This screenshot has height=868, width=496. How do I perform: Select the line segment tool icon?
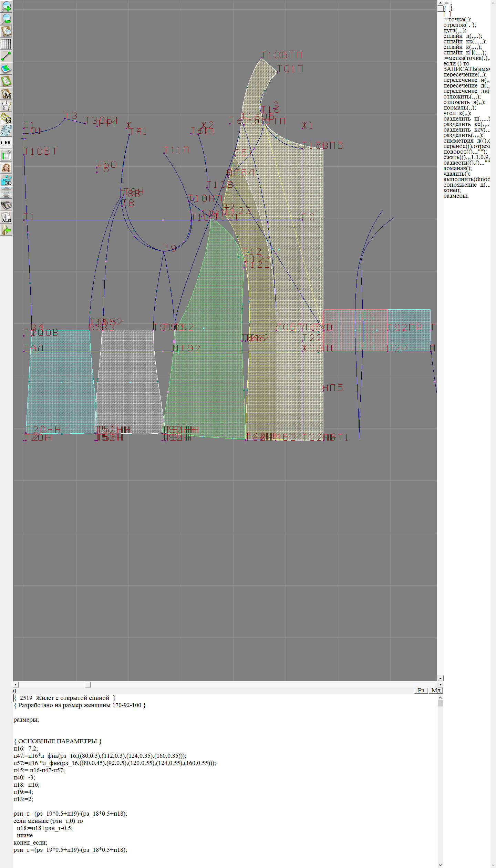[x=6, y=56]
